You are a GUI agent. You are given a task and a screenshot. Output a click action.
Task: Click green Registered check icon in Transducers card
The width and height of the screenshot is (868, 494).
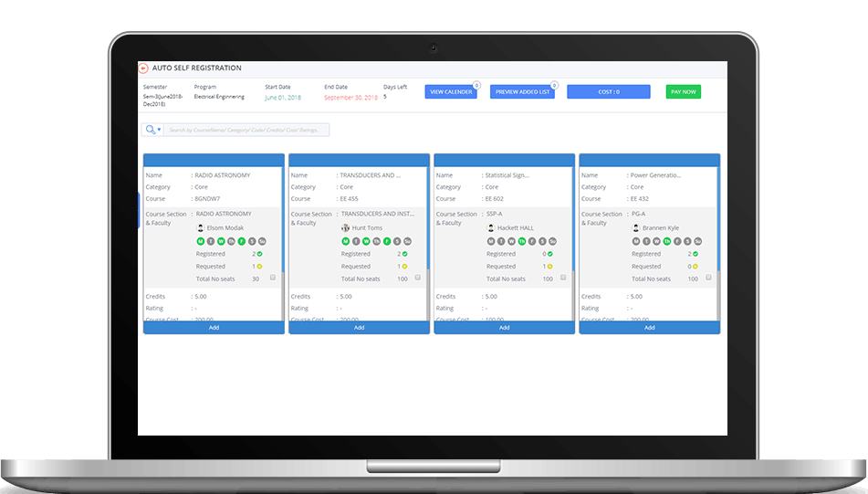(x=404, y=254)
